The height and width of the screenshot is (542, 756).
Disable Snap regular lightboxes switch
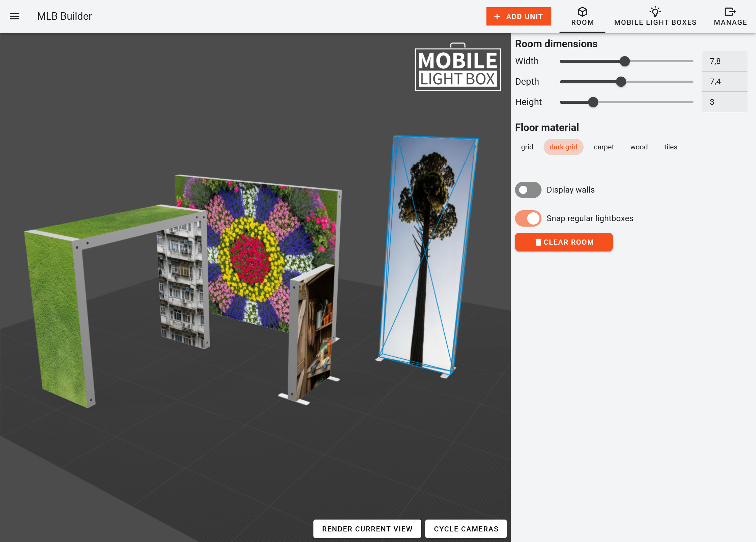click(528, 218)
